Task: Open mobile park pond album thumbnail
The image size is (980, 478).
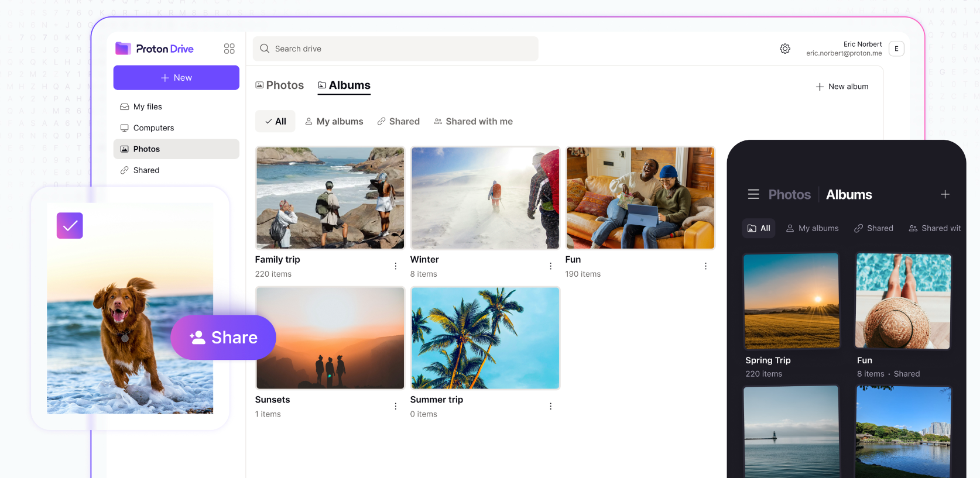Action: coord(903,432)
